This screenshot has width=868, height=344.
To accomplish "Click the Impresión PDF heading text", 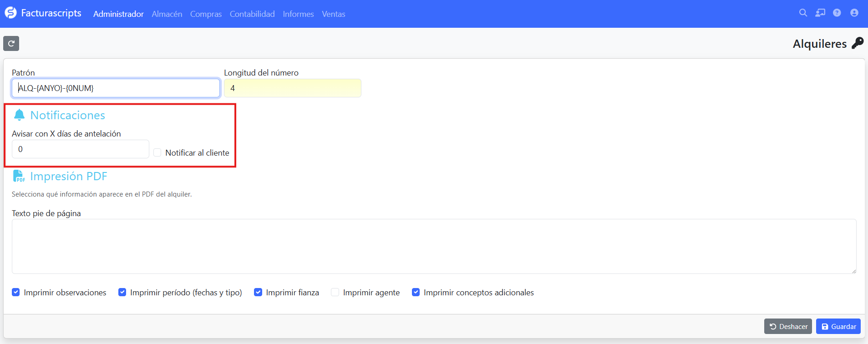I will point(69,176).
